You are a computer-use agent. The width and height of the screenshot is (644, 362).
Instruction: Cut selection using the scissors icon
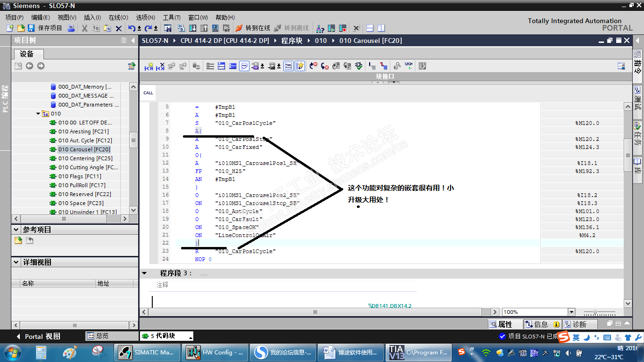tap(85, 28)
